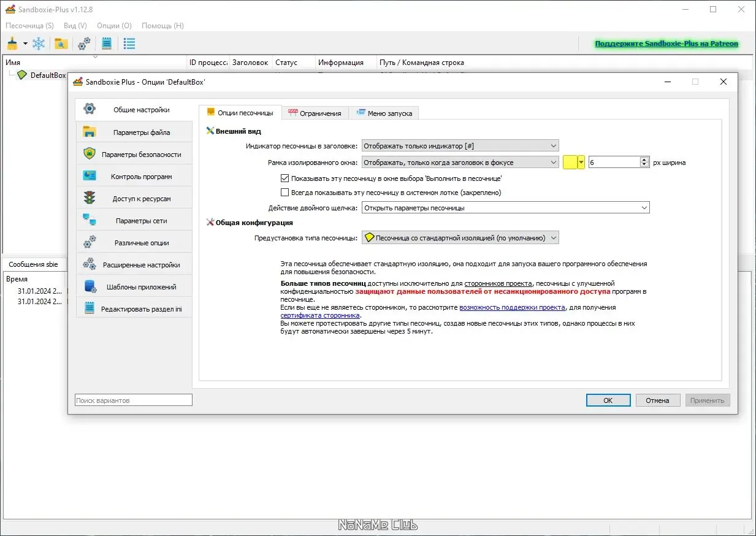
Task: Click Поддержите Sandboxie-Plus на Patreon link
Action: pyautogui.click(x=666, y=44)
